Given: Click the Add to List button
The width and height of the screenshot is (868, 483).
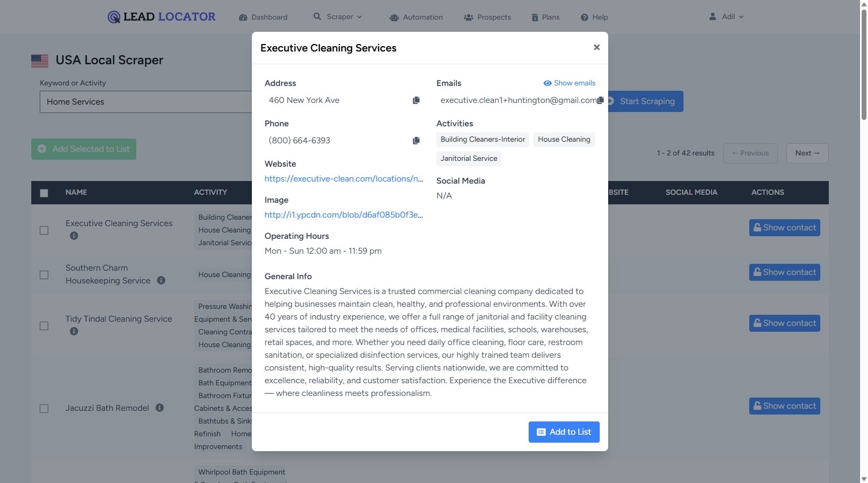Looking at the screenshot, I should coord(564,432).
